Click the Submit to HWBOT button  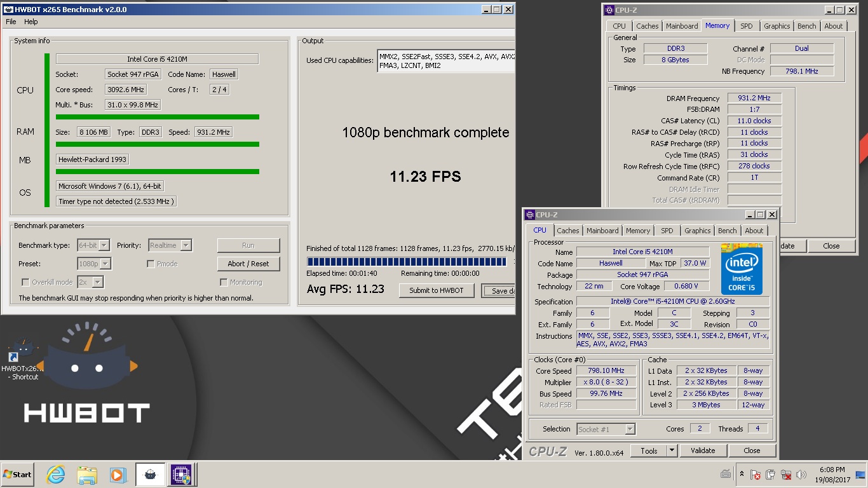(437, 290)
